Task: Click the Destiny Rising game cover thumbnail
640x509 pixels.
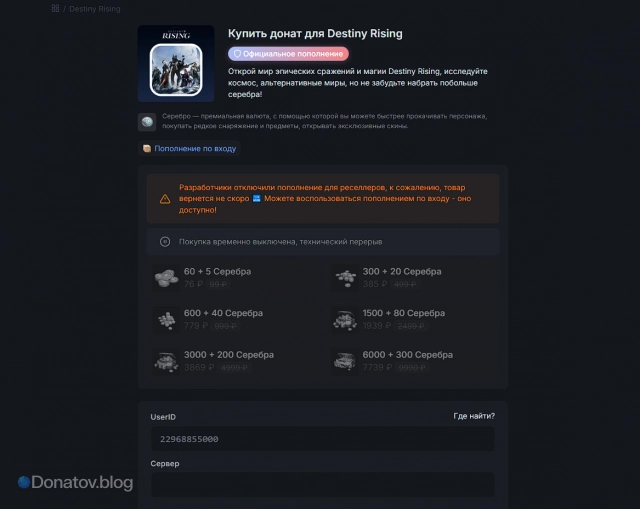Action: 176,64
